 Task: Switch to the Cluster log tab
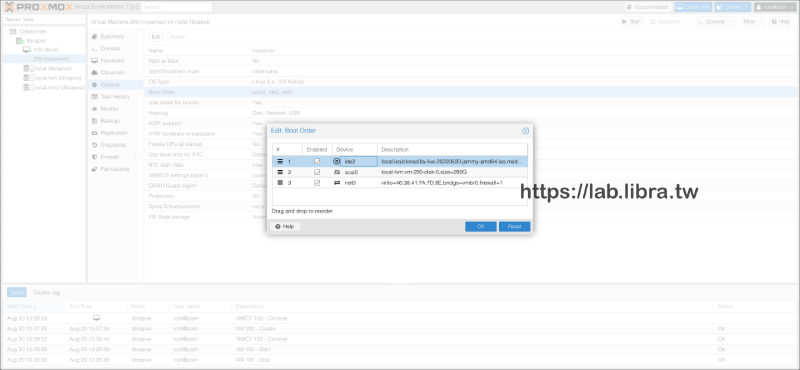(x=46, y=292)
